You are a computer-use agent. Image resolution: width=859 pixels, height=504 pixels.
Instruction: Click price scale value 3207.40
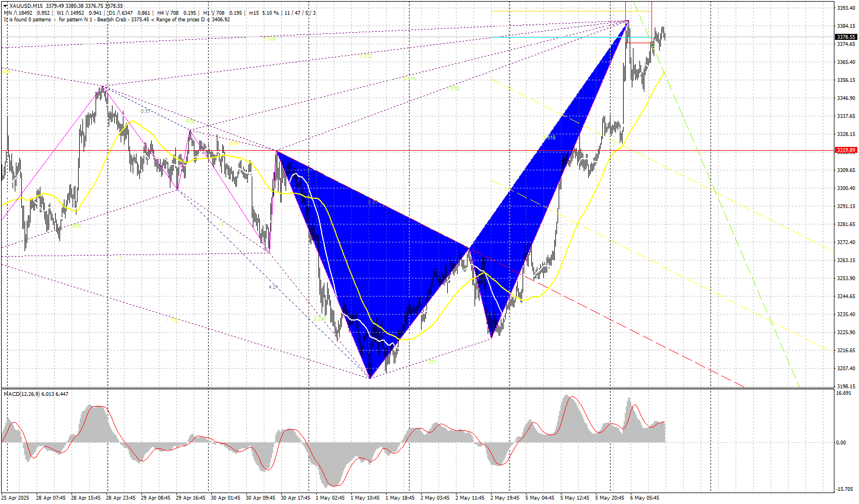click(846, 369)
